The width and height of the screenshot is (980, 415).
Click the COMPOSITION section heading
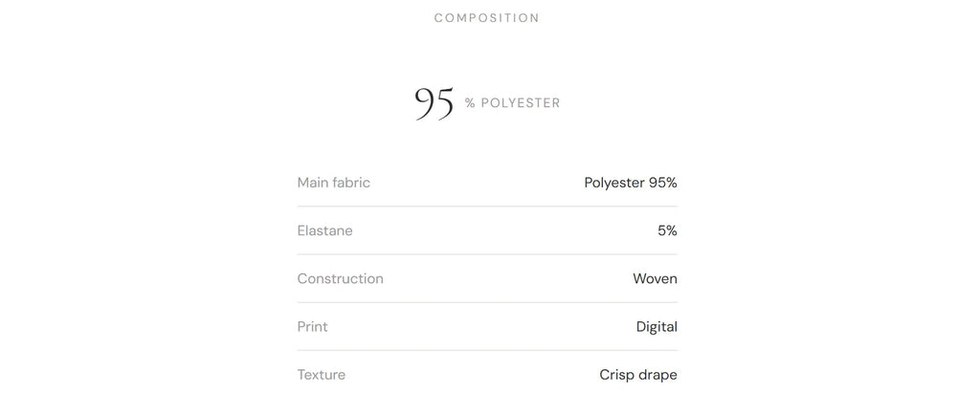tap(487, 18)
